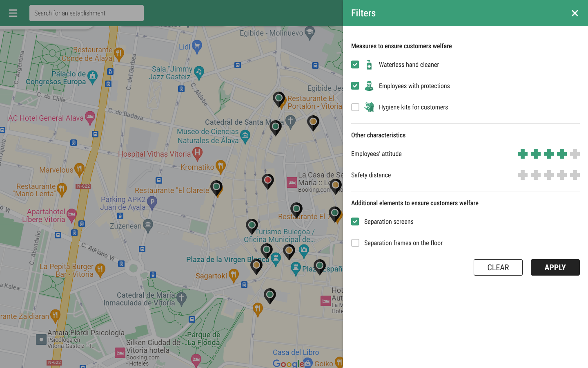This screenshot has width=588, height=368.
Task: Select marker beside Restaurante El Clarete
Action: pos(216,188)
